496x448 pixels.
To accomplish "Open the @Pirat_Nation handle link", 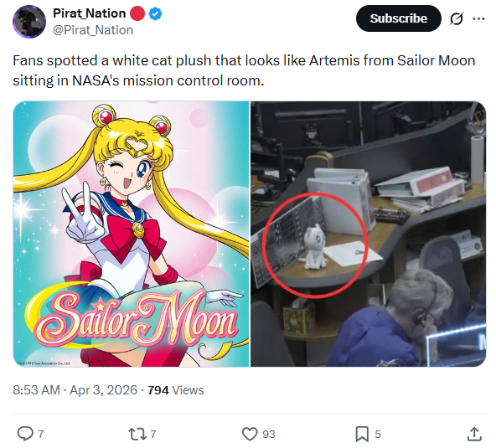I will tap(93, 30).
